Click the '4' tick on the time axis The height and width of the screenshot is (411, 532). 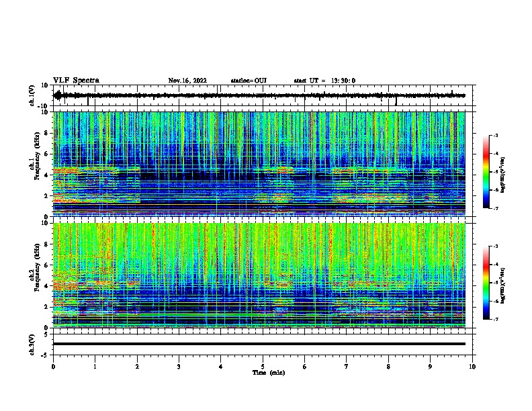pyautogui.click(x=221, y=367)
